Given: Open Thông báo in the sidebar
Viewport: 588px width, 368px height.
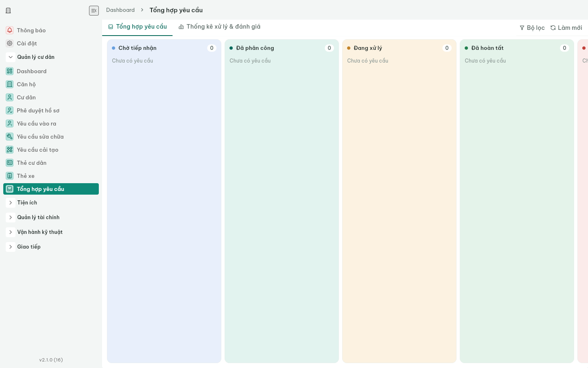Looking at the screenshot, I should pyautogui.click(x=51, y=30).
